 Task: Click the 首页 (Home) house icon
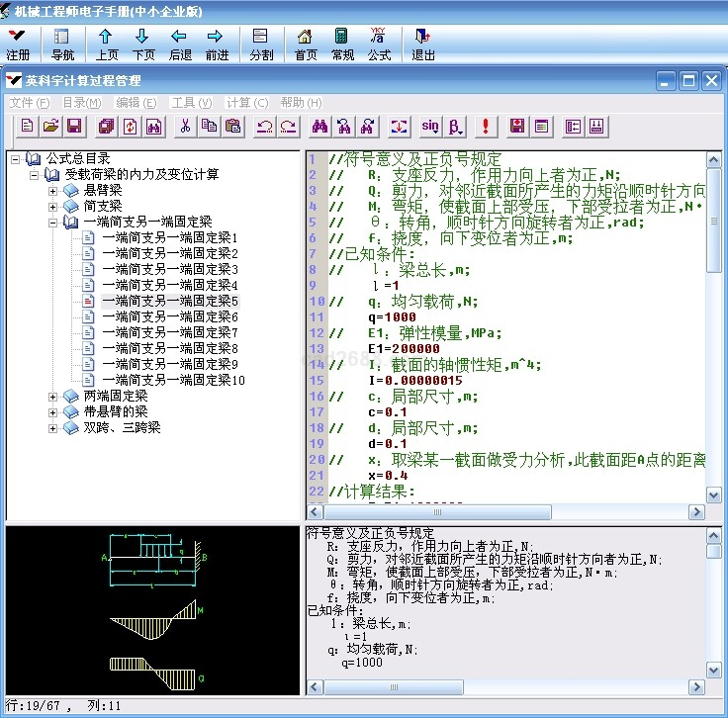[306, 44]
